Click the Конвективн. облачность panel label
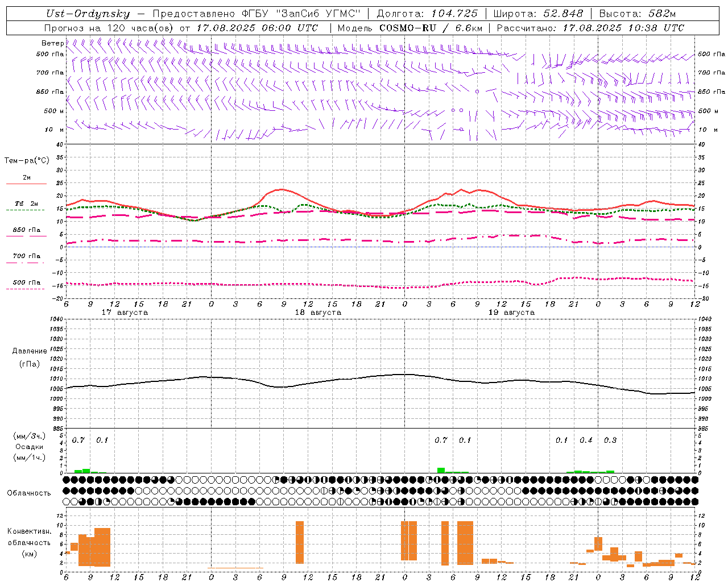The image size is (728, 582). pyautogui.click(x=29, y=537)
